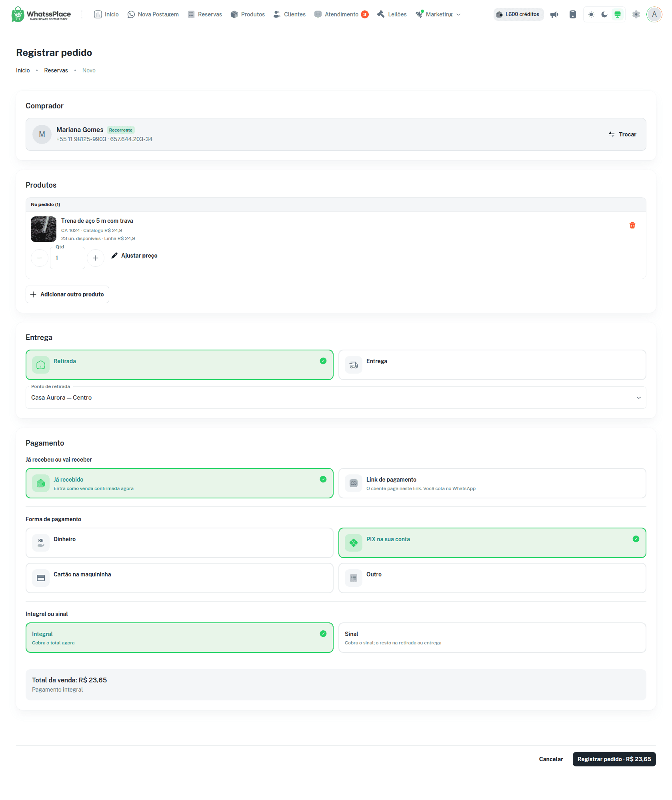Select Retirada delivery option
Image resolution: width=672 pixels, height=800 pixels.
click(x=180, y=365)
